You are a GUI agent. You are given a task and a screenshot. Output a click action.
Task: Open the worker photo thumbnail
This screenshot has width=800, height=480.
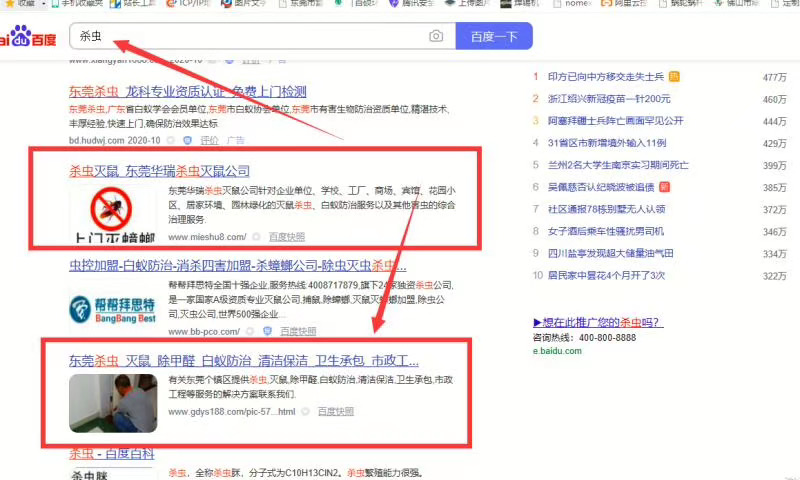point(113,403)
